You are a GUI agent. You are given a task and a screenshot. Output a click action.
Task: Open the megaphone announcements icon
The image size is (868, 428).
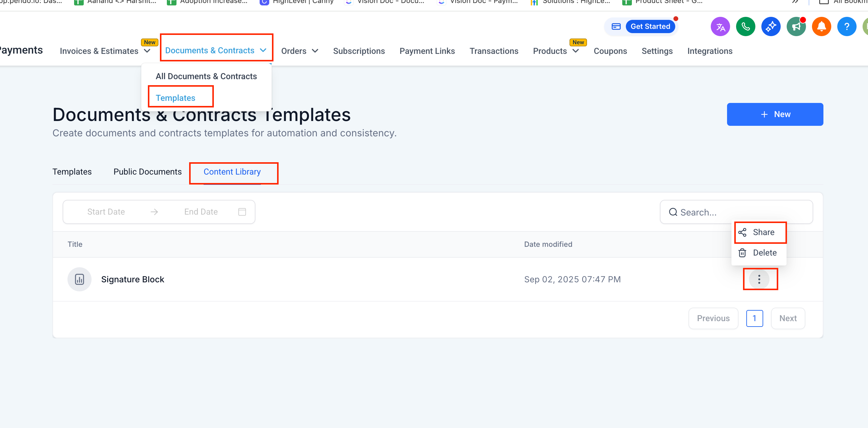[796, 26]
